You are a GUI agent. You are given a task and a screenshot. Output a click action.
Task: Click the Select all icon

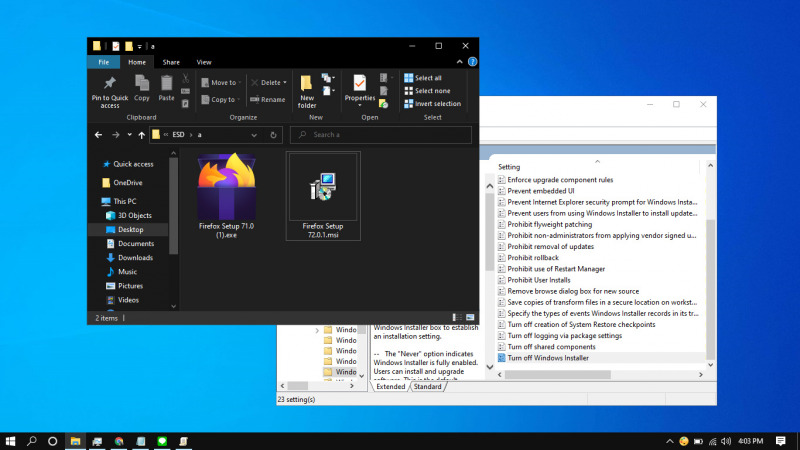(409, 78)
